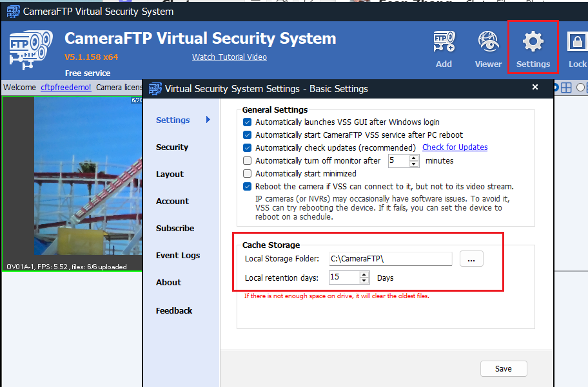588x387 pixels.
Task: Expand the Settings sidebar arrow
Action: click(x=208, y=120)
